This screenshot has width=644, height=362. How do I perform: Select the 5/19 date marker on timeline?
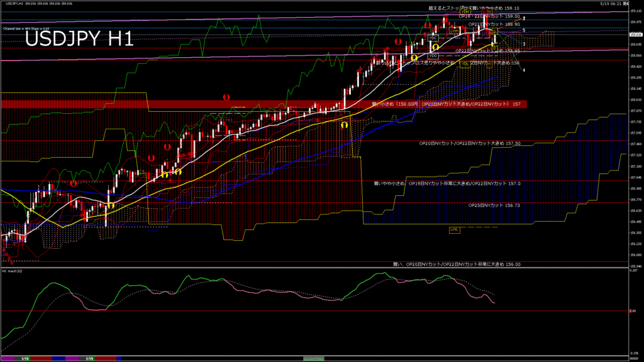tap(89, 359)
